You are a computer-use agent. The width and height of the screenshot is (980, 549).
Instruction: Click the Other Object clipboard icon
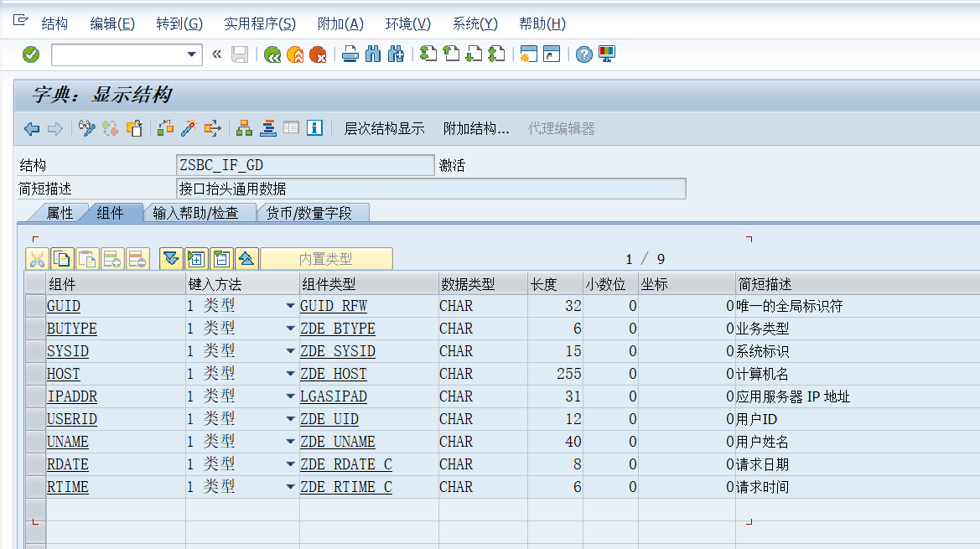[x=134, y=129]
